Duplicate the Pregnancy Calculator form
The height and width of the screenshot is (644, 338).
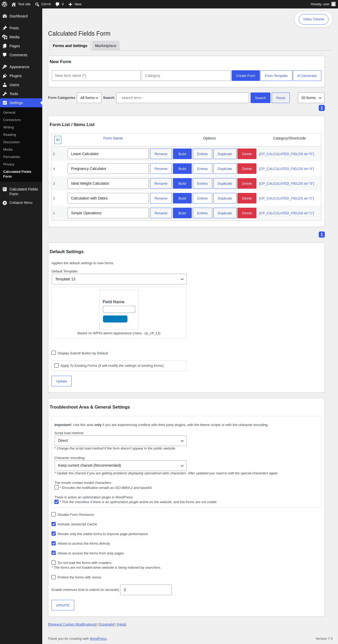[x=225, y=169]
